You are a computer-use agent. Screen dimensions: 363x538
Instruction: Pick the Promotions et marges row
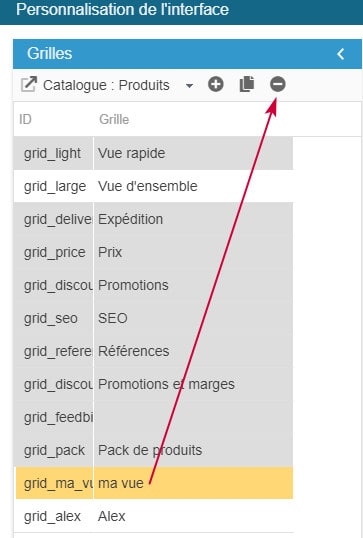pyautogui.click(x=153, y=384)
